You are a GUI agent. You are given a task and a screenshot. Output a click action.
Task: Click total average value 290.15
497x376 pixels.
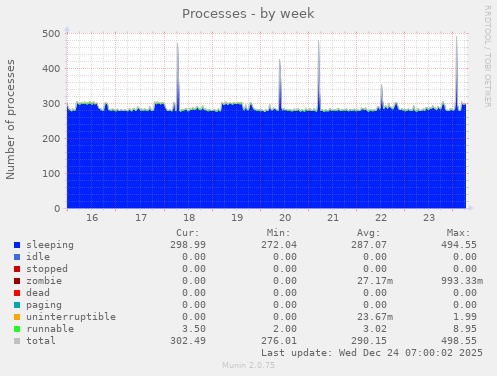coord(369,341)
